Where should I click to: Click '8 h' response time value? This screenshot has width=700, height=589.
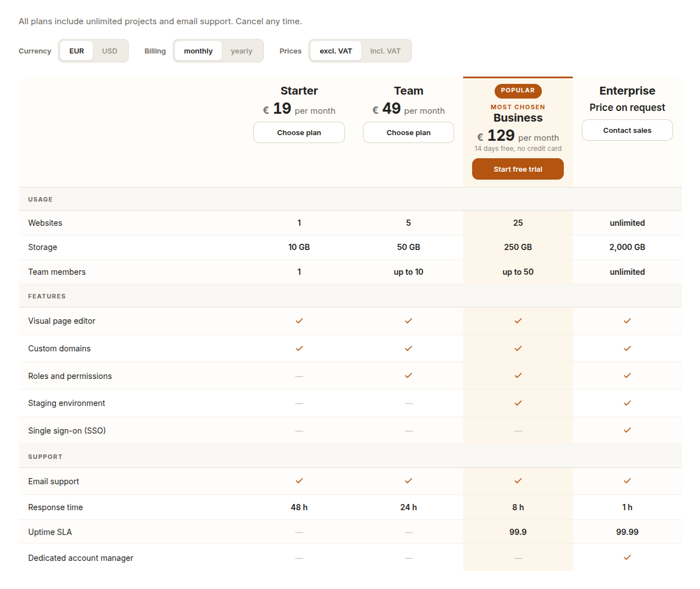518,507
